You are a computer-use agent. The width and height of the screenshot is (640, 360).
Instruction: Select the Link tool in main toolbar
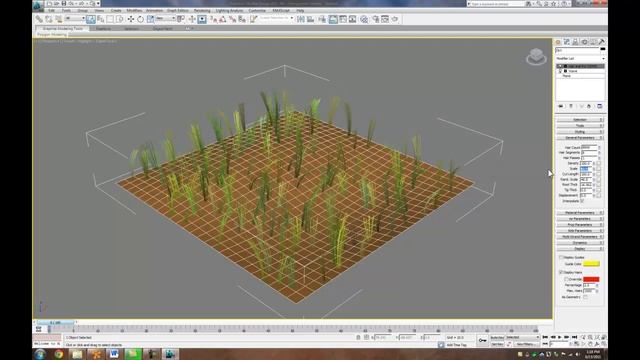point(39,19)
